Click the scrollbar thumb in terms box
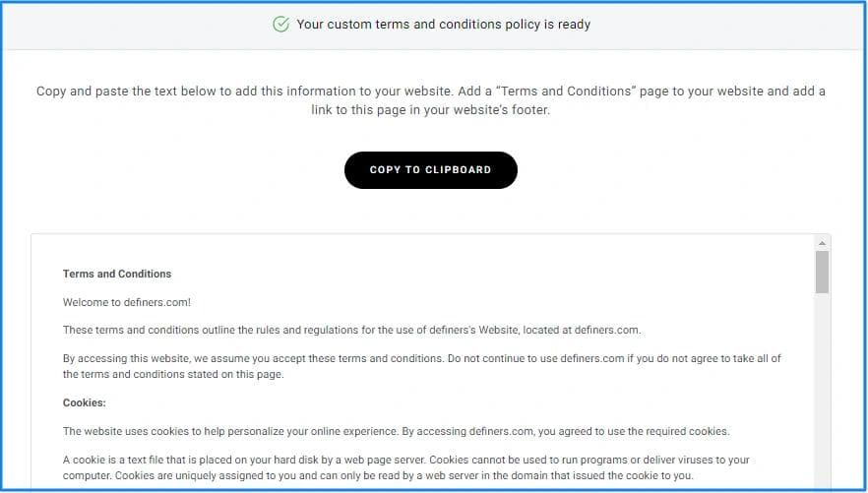The width and height of the screenshot is (868, 493). click(x=822, y=273)
